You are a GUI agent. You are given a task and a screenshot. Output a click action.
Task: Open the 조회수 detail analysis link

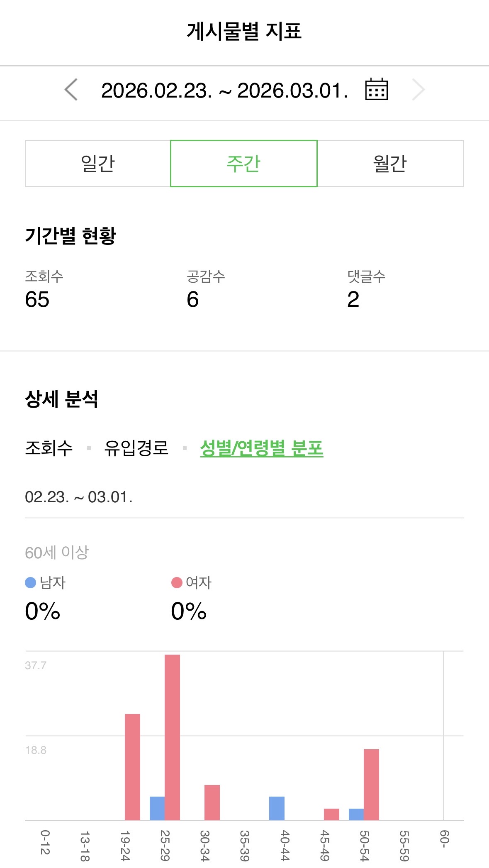point(49,448)
